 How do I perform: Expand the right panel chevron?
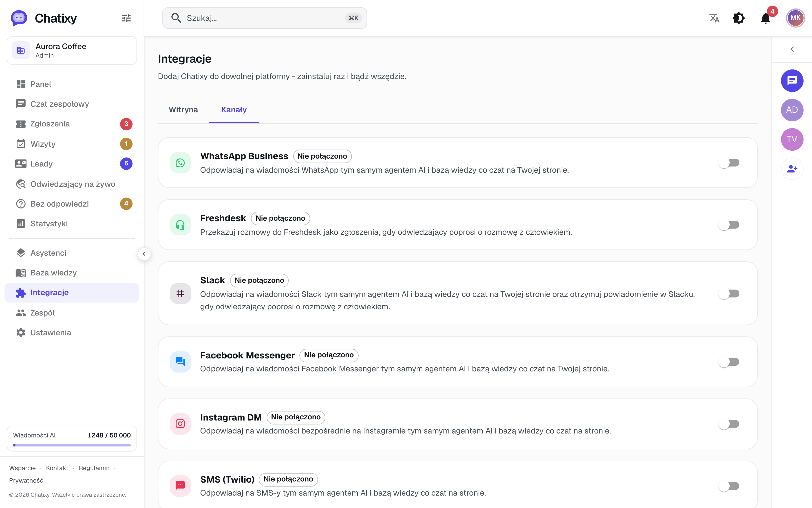click(792, 49)
